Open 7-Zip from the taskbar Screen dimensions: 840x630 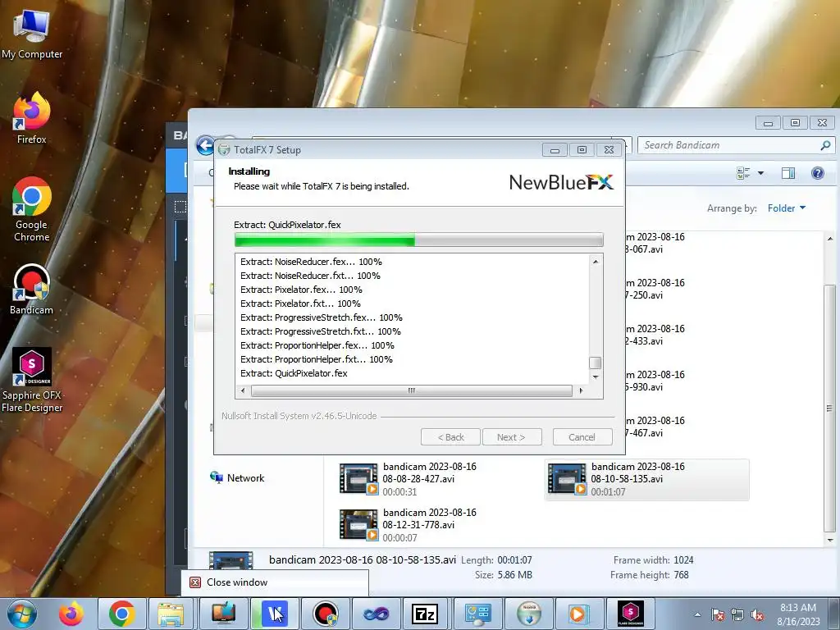(426, 614)
